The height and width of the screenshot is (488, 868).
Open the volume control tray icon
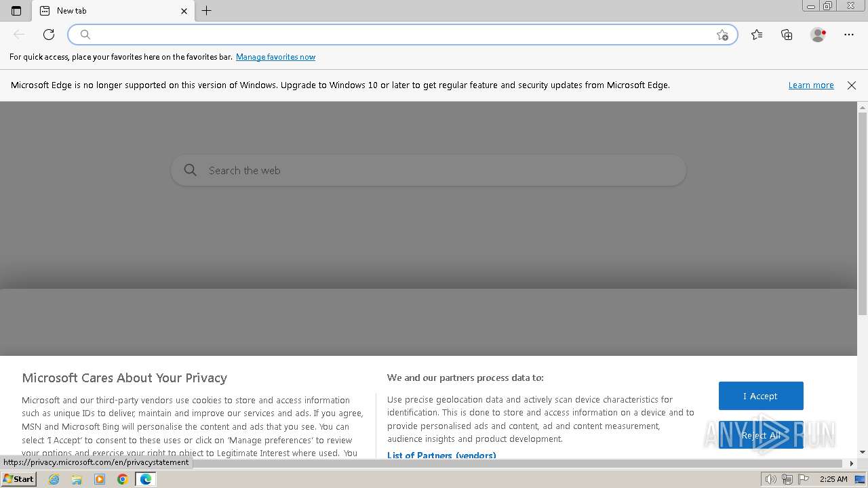tap(771, 479)
